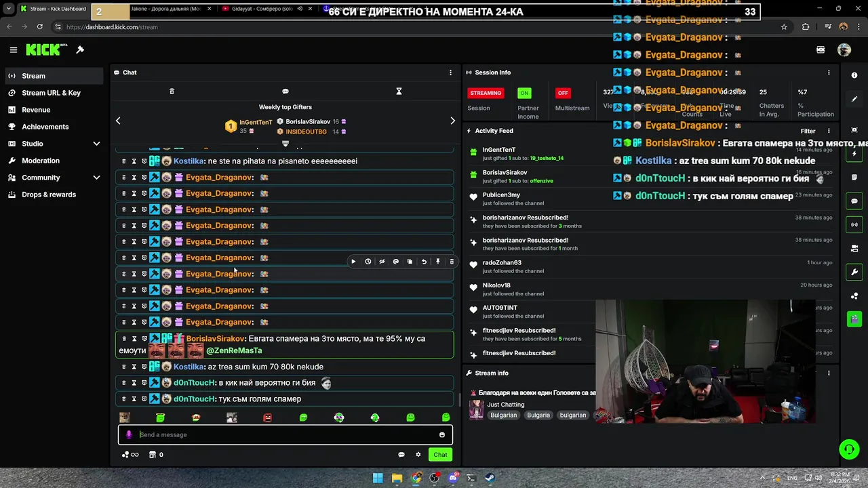The width and height of the screenshot is (868, 488).
Task: Click the browser address bar
Action: (420, 27)
